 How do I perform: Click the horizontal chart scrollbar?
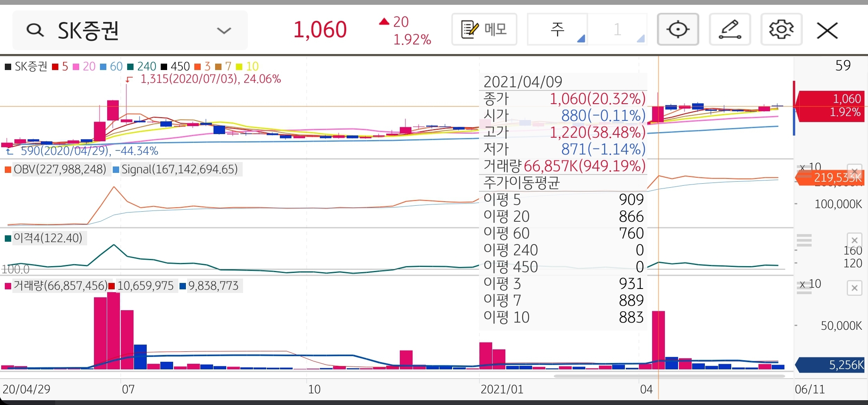669,376
